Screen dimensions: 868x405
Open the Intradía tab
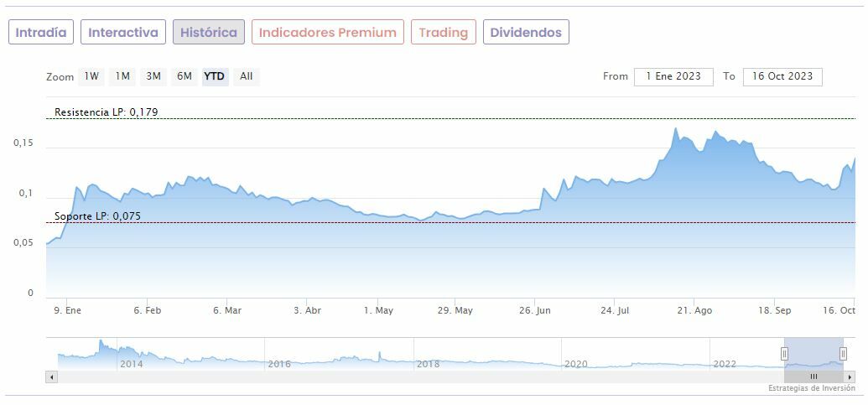pos(40,33)
